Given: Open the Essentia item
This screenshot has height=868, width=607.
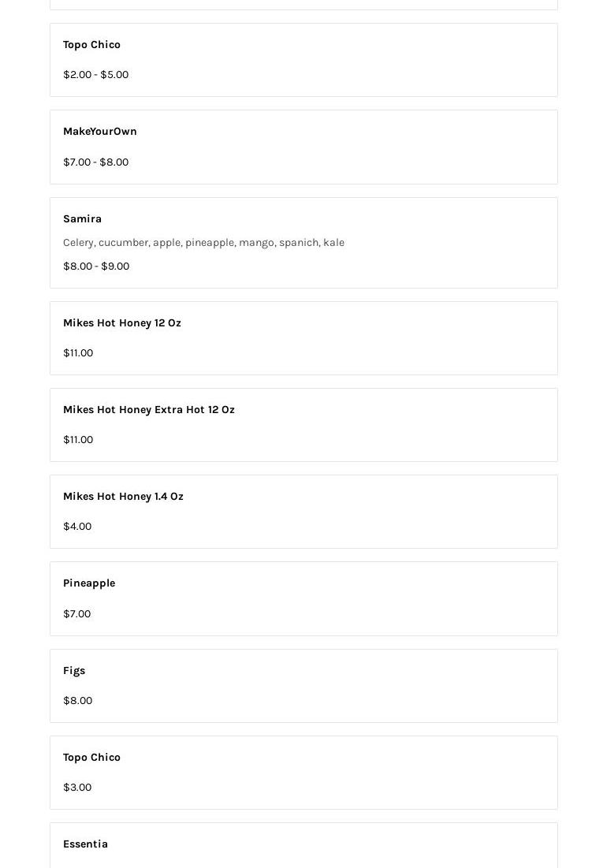Looking at the screenshot, I should coord(85,844).
